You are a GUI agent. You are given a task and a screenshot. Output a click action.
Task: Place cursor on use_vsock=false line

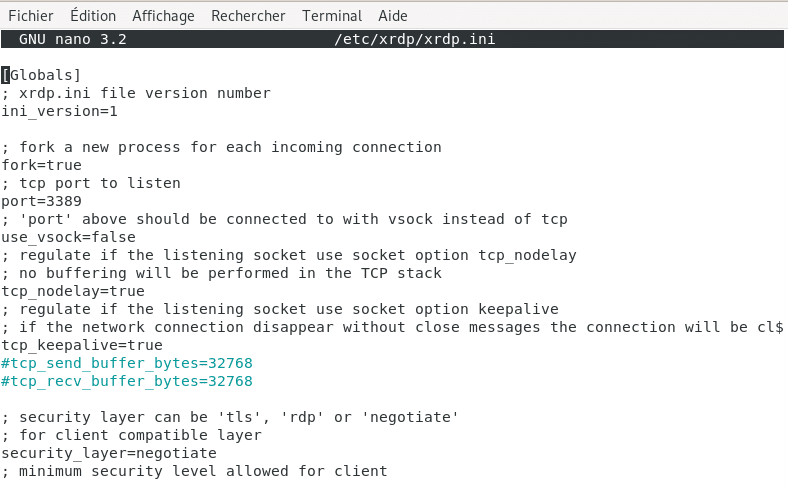tap(69, 237)
